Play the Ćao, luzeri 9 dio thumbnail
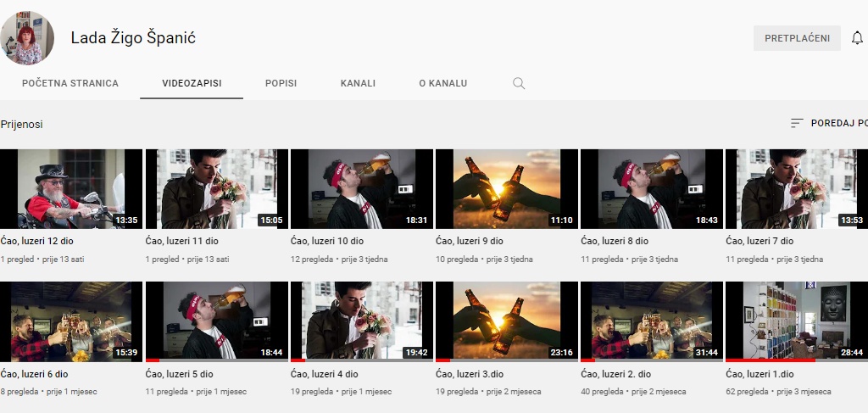This screenshot has height=413, width=868. coord(506,189)
